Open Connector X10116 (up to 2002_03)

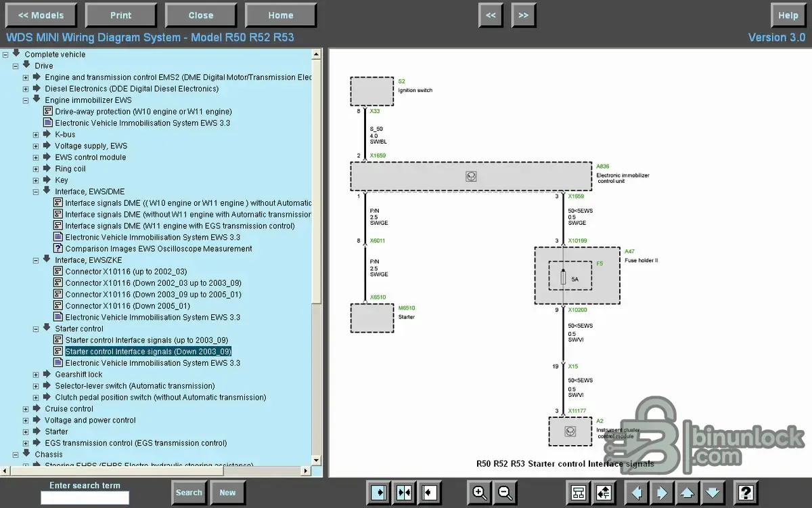[x=126, y=272]
